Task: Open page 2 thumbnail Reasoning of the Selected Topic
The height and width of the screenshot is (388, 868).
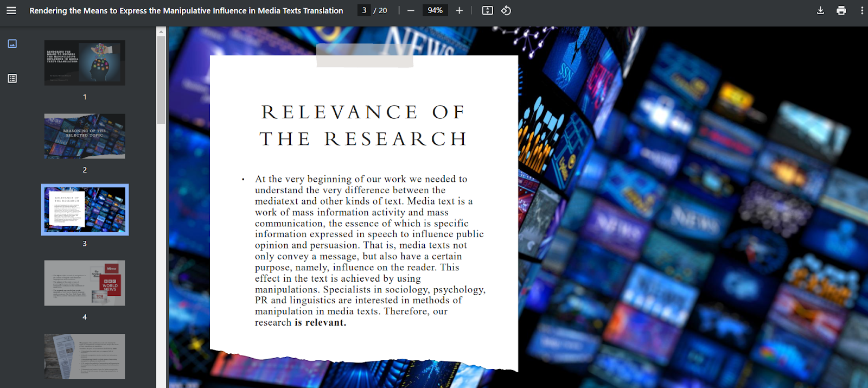Action: coord(85,136)
